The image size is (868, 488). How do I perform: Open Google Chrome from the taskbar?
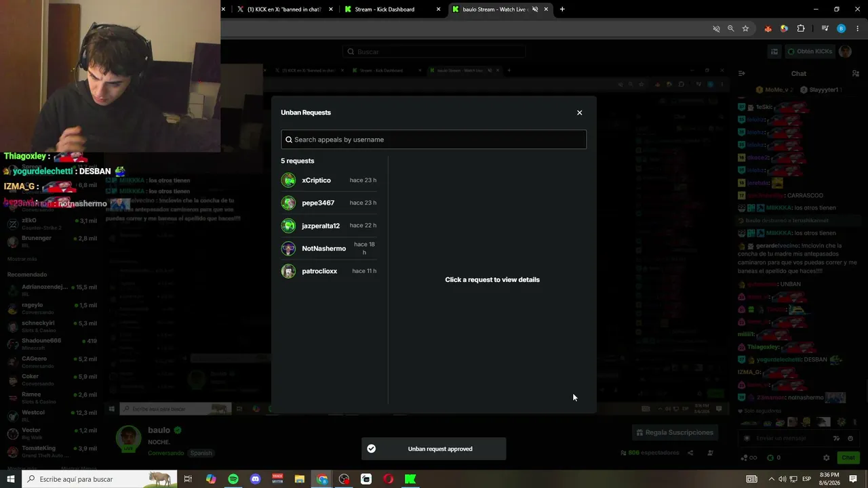pyautogui.click(x=322, y=479)
